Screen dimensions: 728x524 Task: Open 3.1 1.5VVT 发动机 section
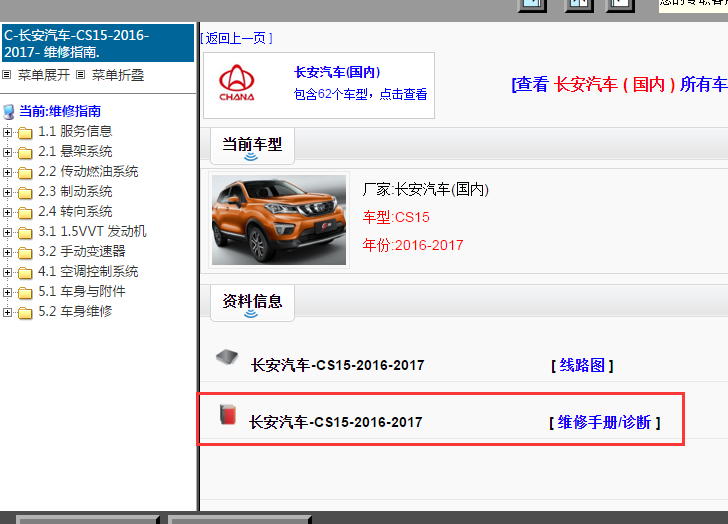tap(92, 231)
